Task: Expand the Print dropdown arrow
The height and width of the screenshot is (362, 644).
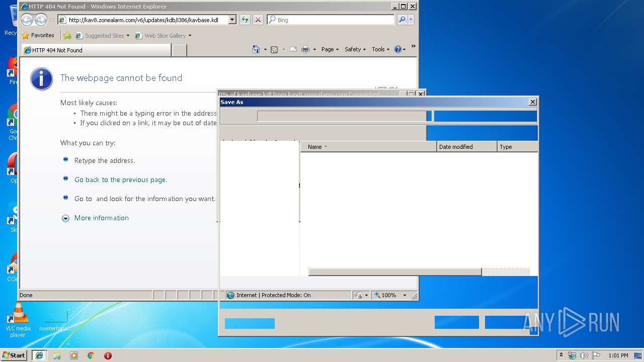Action: click(x=314, y=49)
